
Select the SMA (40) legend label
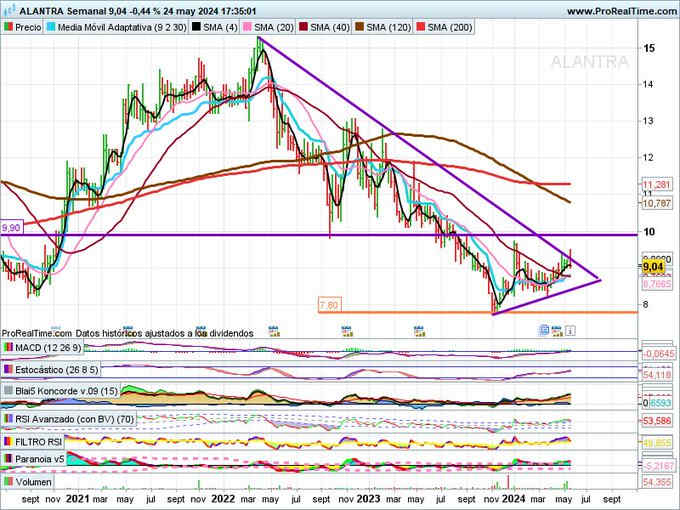point(330,27)
